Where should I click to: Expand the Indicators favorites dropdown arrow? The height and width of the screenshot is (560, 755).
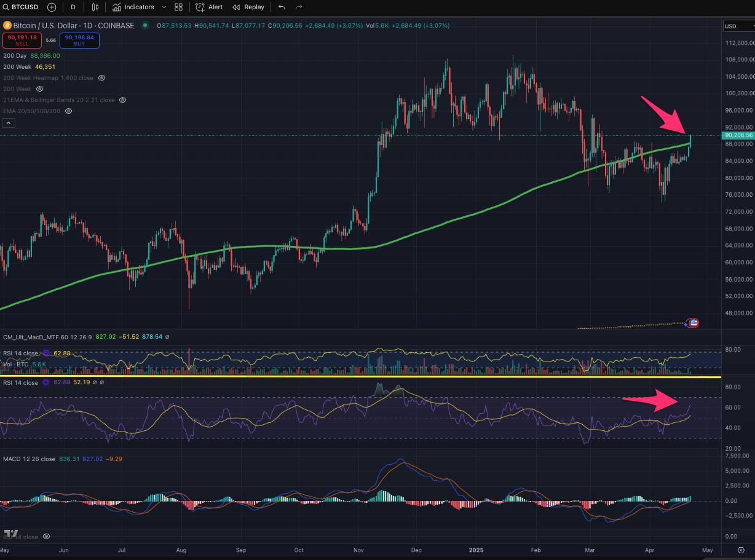pos(164,7)
